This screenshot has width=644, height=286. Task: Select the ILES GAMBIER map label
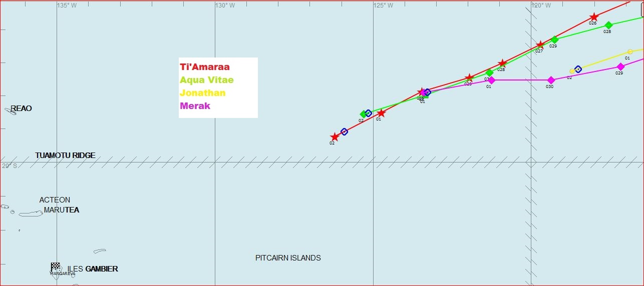coord(93,269)
